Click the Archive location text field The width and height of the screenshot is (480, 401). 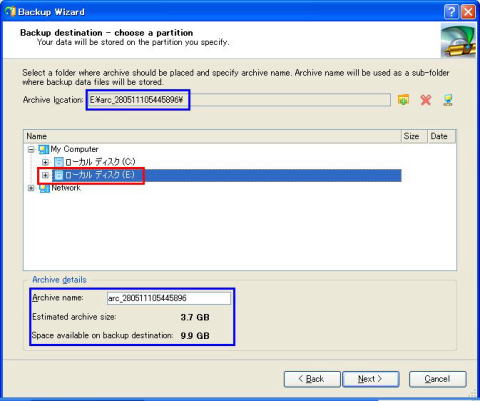[x=239, y=100]
